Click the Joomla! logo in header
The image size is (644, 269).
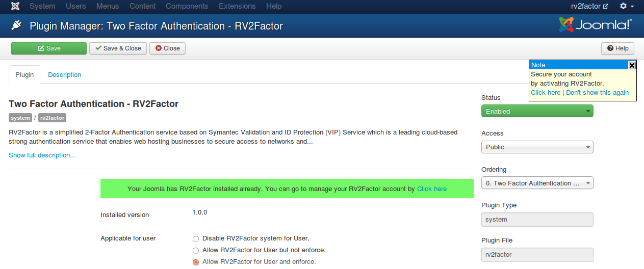[595, 24]
